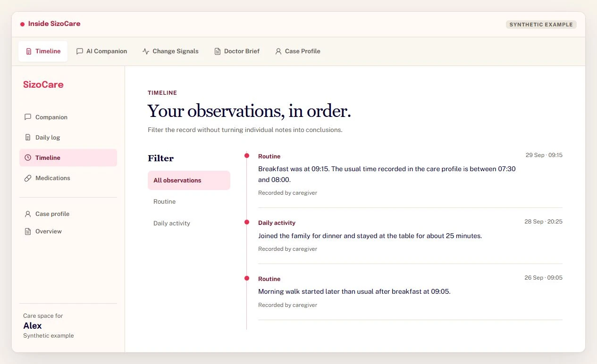Click the timeline marker for 26 Sep
The image size is (597, 364).
click(246, 278)
